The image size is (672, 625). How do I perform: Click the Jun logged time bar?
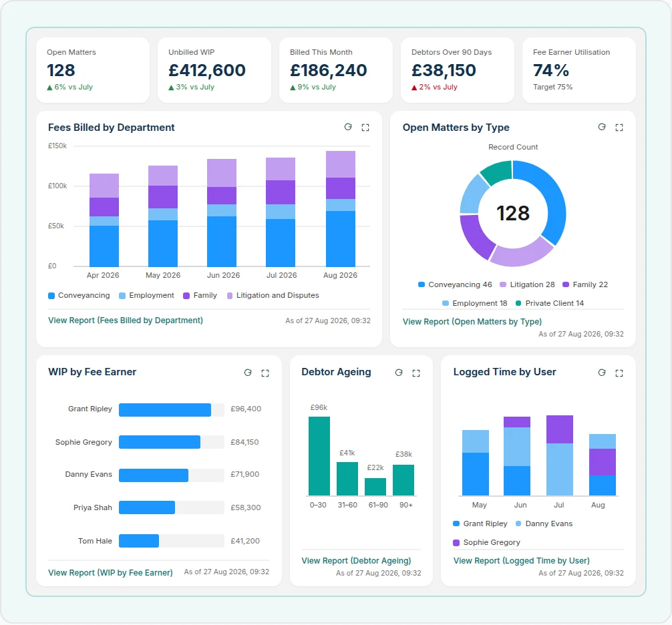pyautogui.click(x=517, y=456)
